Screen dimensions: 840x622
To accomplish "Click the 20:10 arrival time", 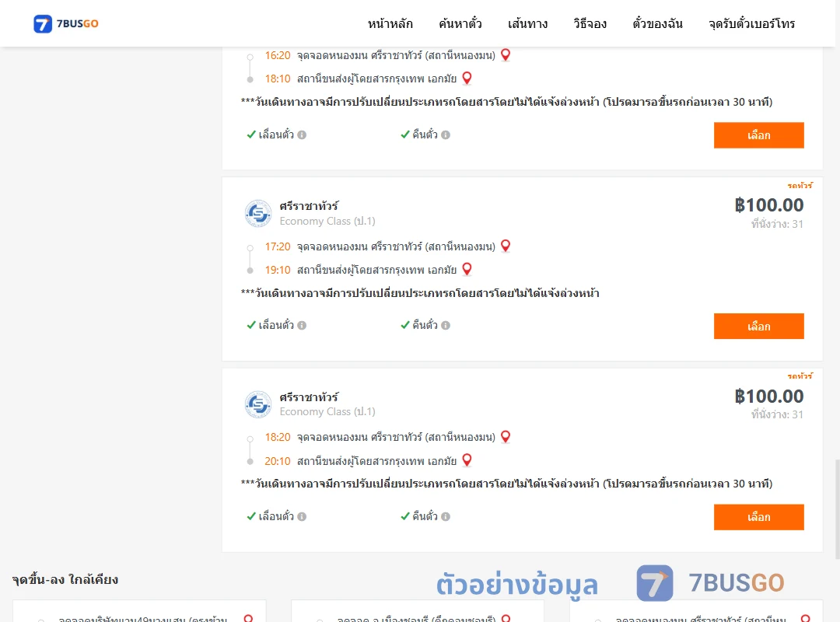I will 278,461.
